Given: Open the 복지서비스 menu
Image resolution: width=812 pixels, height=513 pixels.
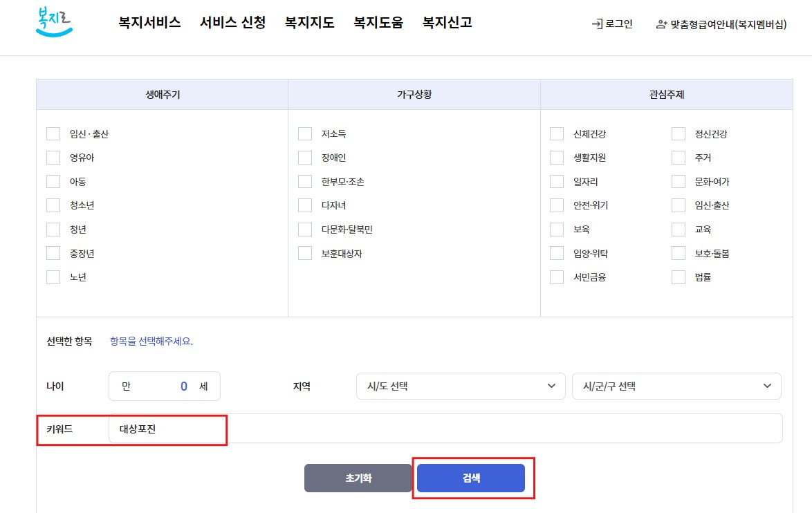Looking at the screenshot, I should [148, 22].
